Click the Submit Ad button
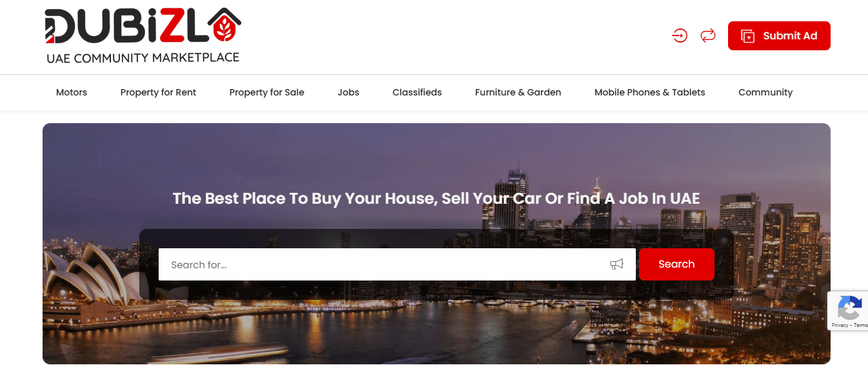The image size is (868, 374). (x=779, y=36)
